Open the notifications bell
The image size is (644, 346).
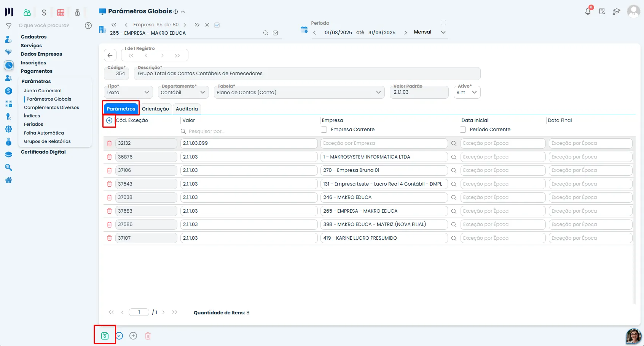click(x=588, y=11)
